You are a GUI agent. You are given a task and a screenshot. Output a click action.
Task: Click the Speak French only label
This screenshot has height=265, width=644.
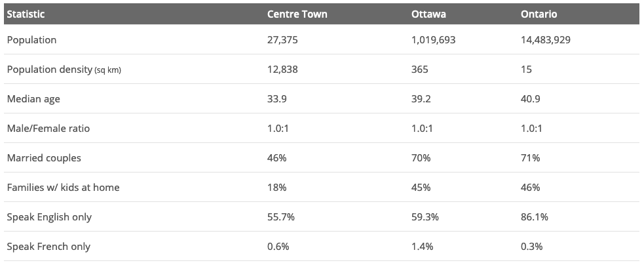(48, 247)
